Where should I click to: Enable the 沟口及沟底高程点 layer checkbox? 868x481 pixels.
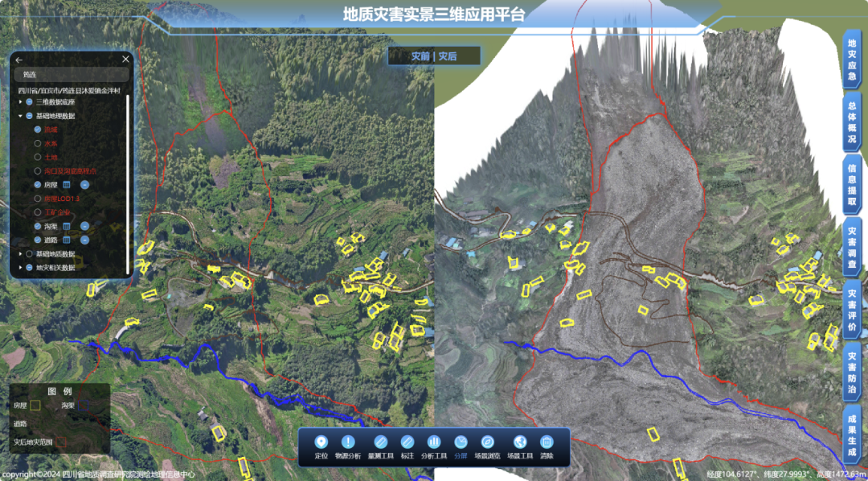38,171
